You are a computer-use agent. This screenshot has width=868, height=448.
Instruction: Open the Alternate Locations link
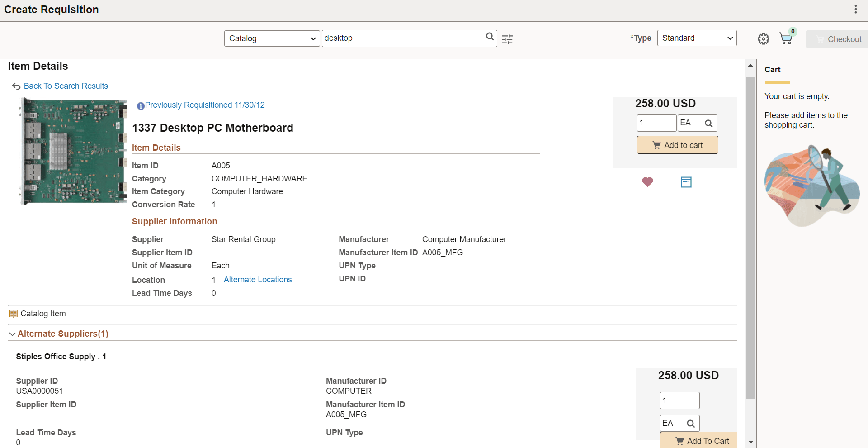point(258,279)
